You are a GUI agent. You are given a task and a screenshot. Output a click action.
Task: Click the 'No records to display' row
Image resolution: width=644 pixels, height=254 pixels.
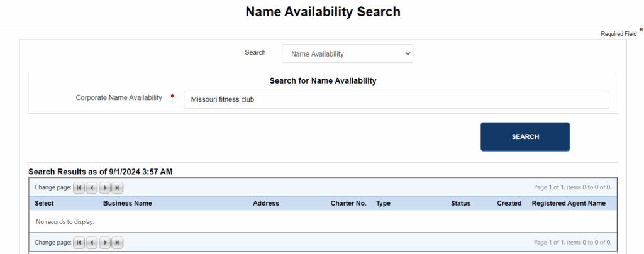tap(65, 222)
